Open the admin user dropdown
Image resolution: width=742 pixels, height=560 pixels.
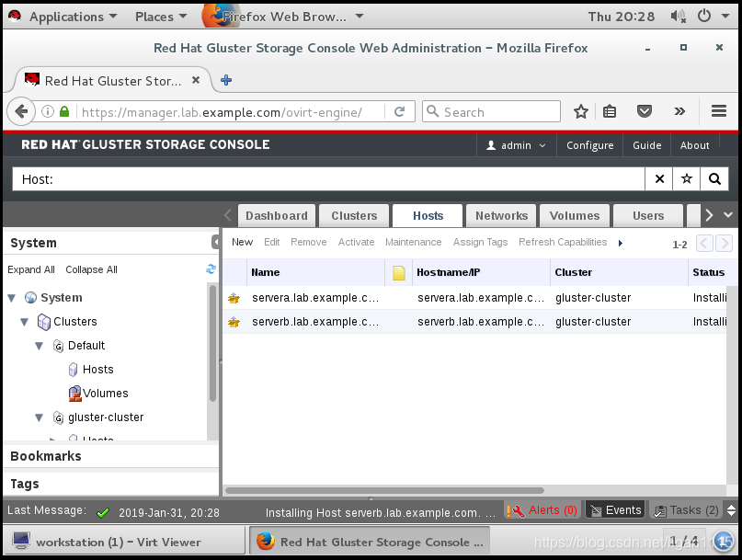516,145
